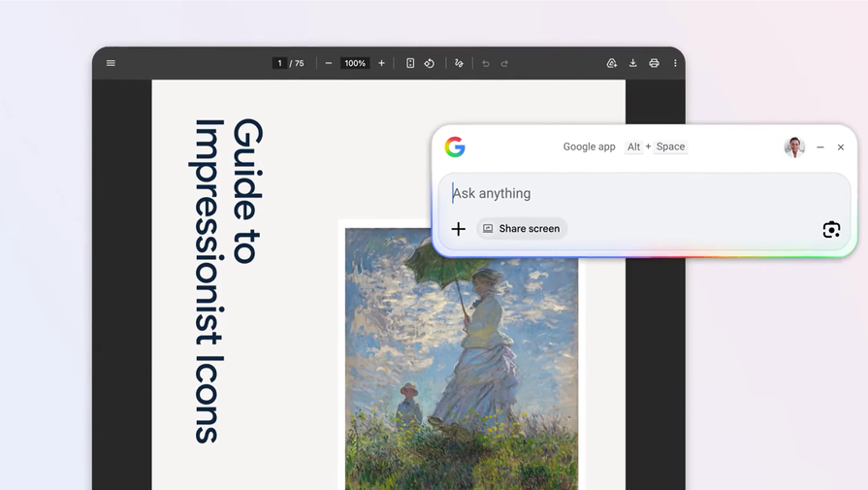Click the fit to page icon
The width and height of the screenshot is (868, 490).
(x=410, y=63)
